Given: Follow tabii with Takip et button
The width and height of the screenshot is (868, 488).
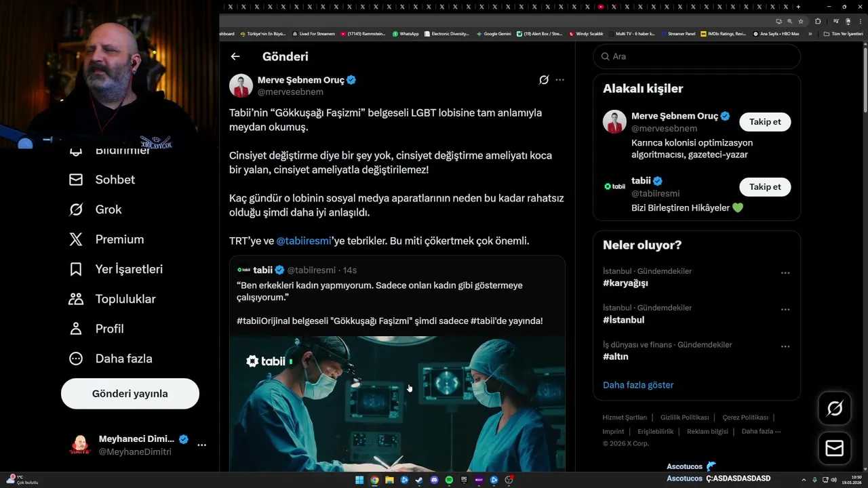Looking at the screenshot, I should (765, 187).
